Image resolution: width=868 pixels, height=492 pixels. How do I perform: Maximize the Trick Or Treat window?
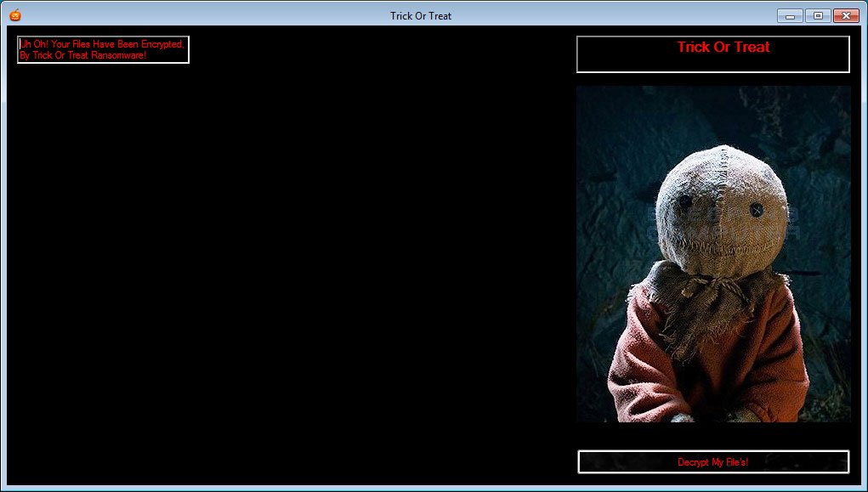pos(818,16)
